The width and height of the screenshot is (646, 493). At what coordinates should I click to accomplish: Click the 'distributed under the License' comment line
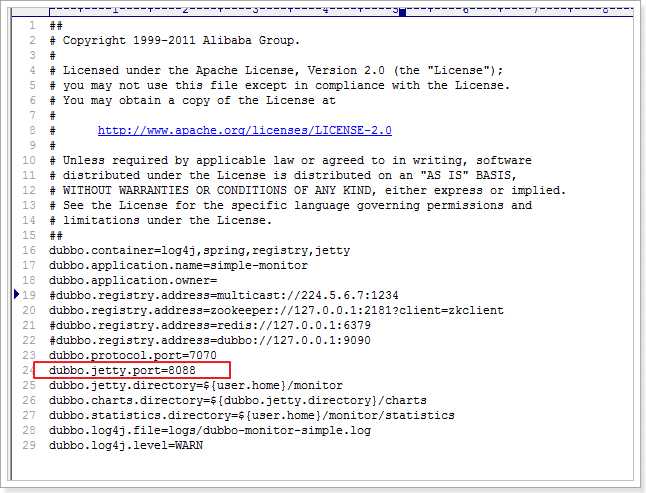(283, 175)
